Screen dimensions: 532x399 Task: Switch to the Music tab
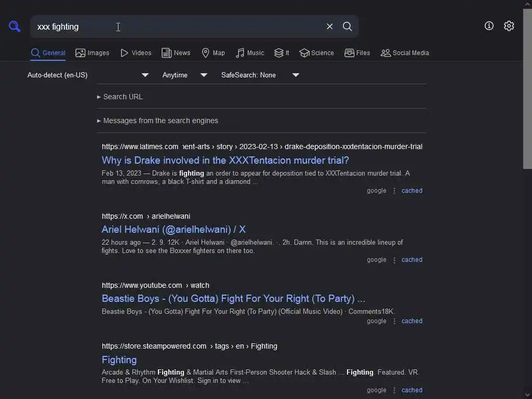tap(250, 53)
